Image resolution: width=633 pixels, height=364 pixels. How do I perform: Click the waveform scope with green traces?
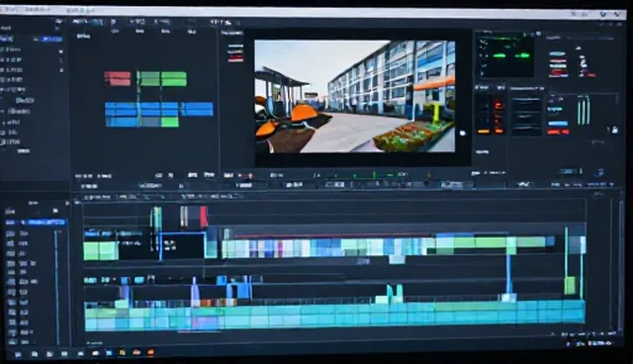(x=505, y=55)
